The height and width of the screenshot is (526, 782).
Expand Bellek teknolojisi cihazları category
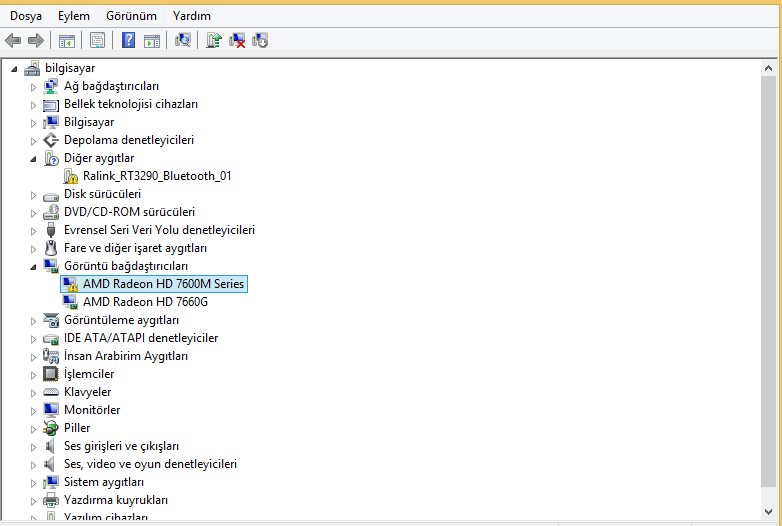[33, 105]
